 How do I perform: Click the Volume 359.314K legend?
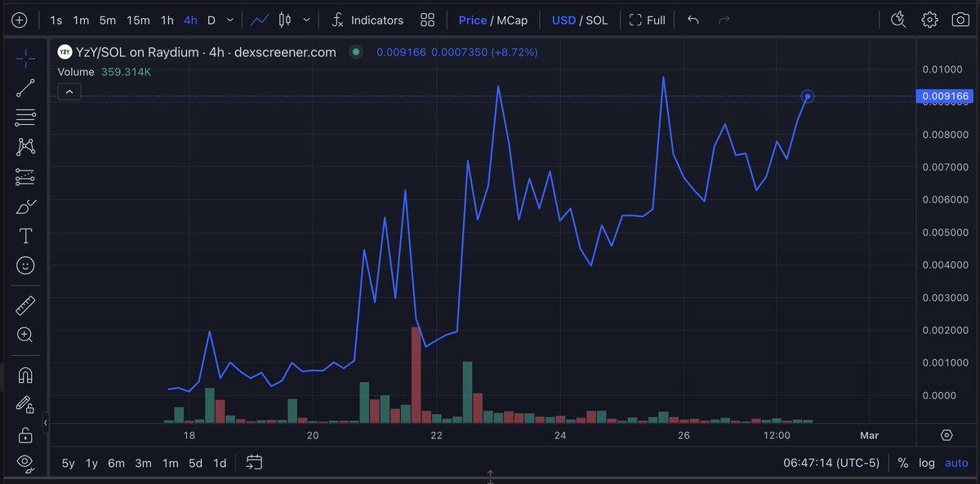105,72
